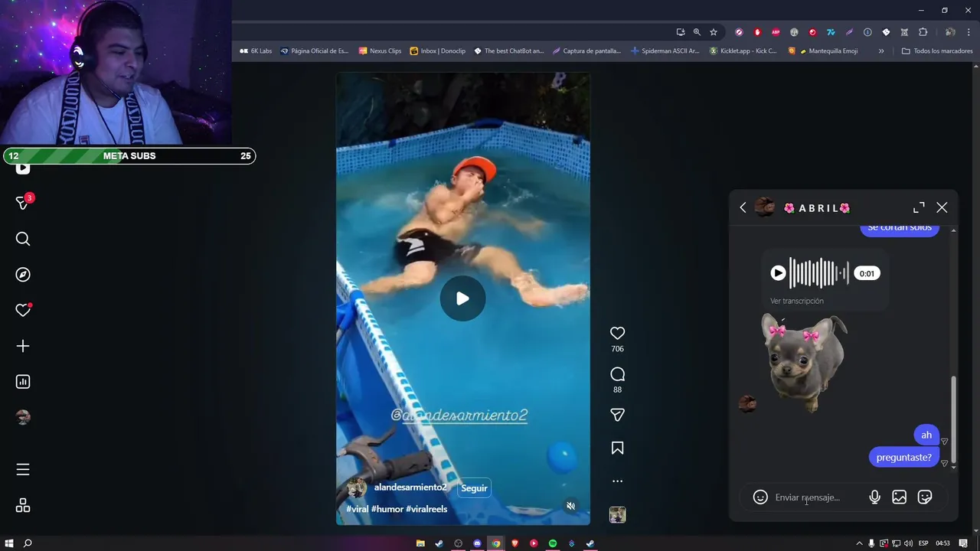Bookmark this page with the star icon
This screenshot has height=551, width=980.
tap(714, 32)
